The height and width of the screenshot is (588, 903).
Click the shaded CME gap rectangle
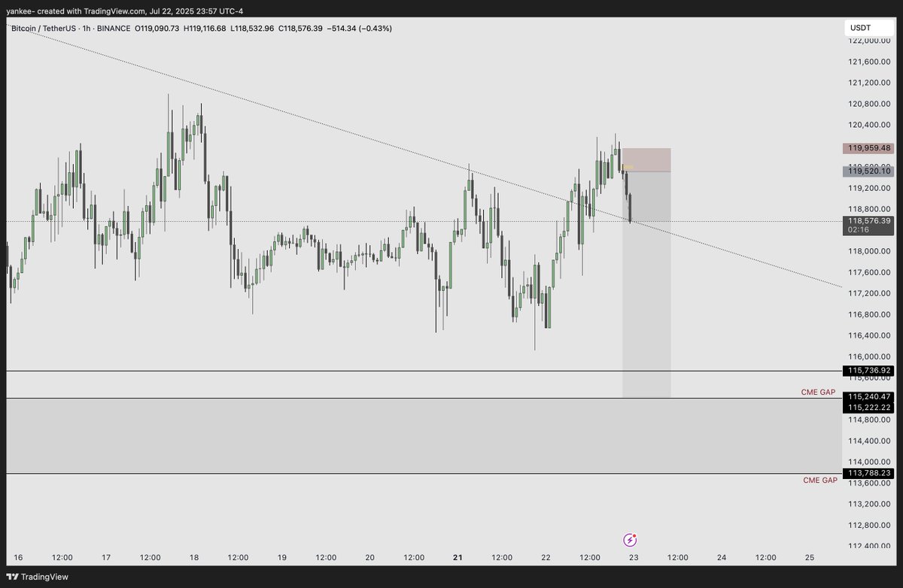[x=423, y=435]
